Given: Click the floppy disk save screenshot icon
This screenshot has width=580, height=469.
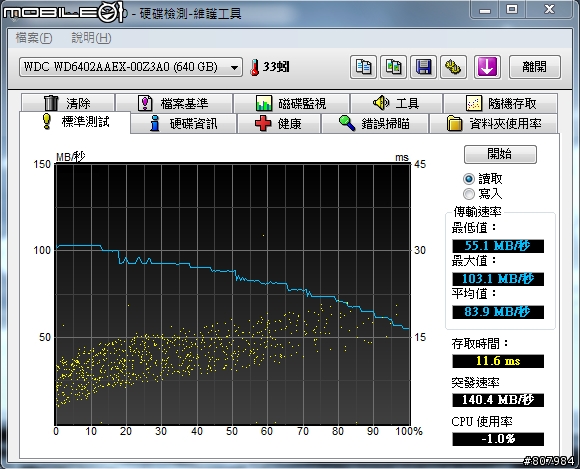Looking at the screenshot, I should click(423, 67).
